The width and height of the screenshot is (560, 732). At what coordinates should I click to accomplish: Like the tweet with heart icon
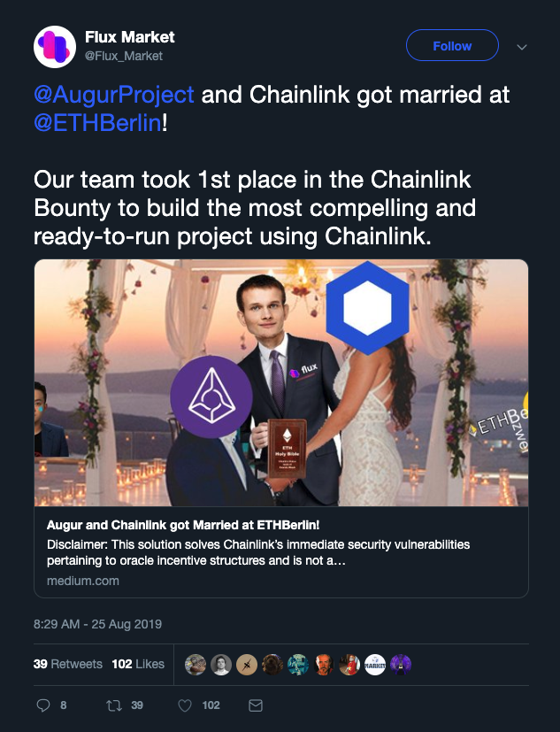pos(185,705)
